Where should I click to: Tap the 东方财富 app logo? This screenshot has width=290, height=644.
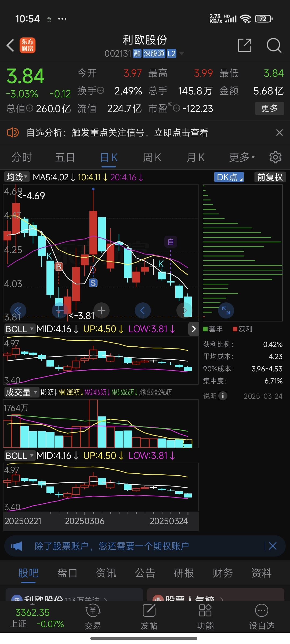click(27, 45)
